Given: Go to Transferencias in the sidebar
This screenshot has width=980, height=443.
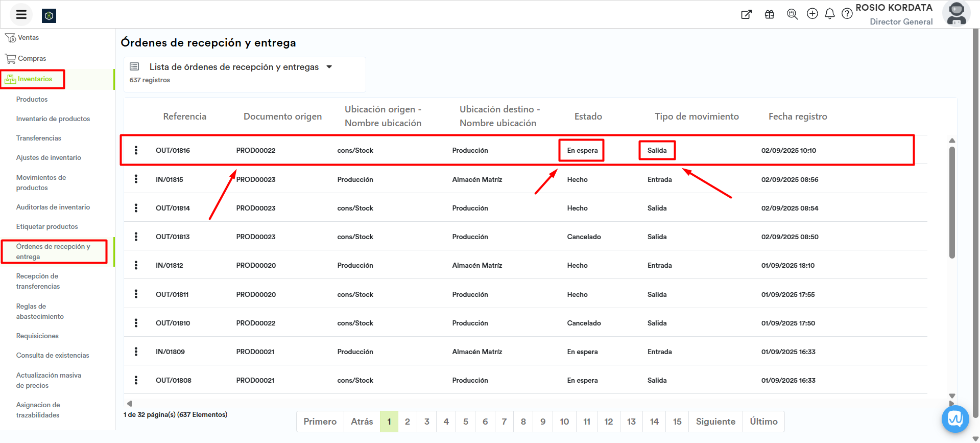Looking at the screenshot, I should 38,138.
